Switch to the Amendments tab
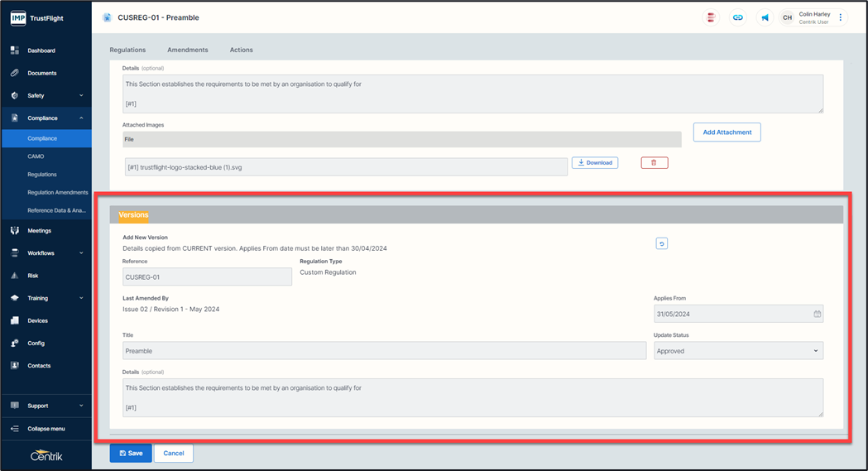The image size is (868, 471). [188, 50]
